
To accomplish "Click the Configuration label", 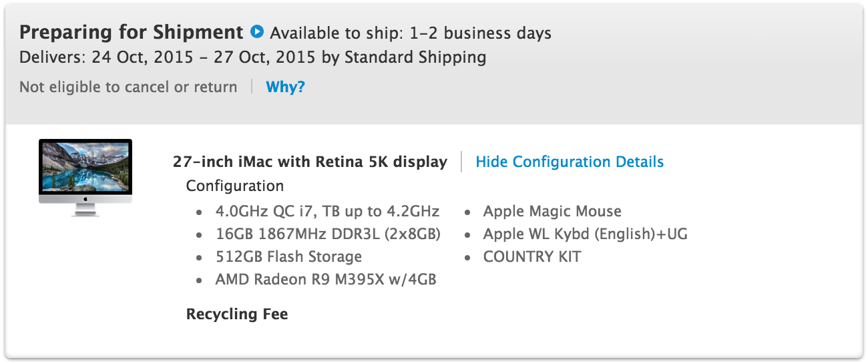I will point(235,186).
